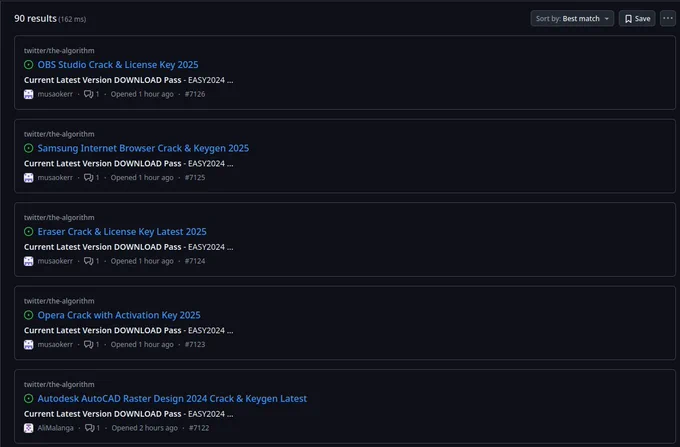Click the #7126 issue number
The image size is (680, 447).
coord(195,94)
